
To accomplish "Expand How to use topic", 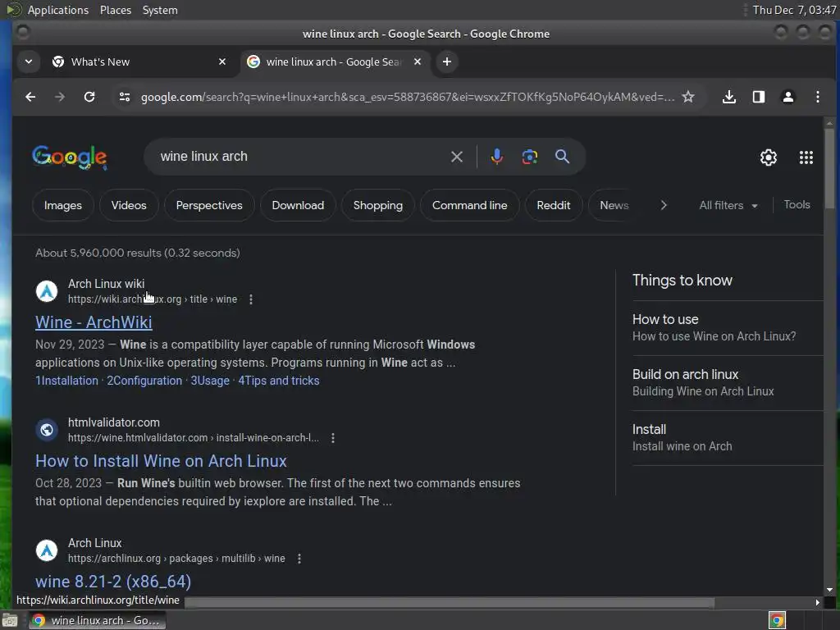I will 727,328.
